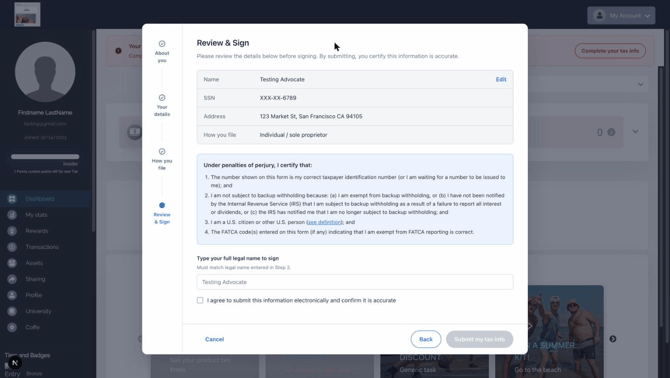Image resolution: width=670 pixels, height=378 pixels.
Task: Go to Rewards in the sidebar
Action: click(x=37, y=231)
